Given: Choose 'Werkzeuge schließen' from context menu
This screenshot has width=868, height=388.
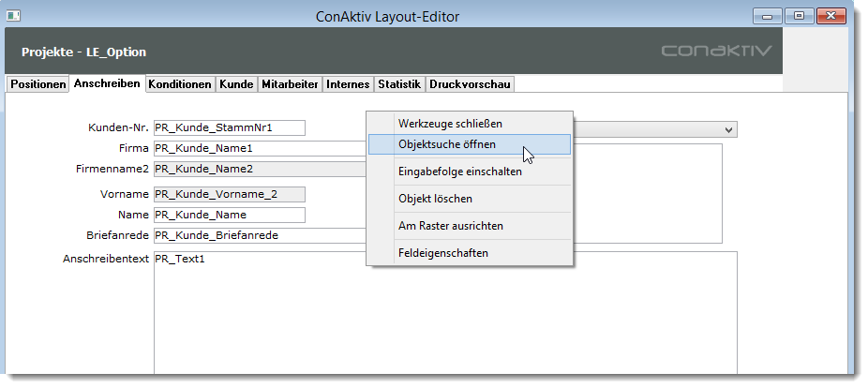Looking at the screenshot, I should coord(450,124).
